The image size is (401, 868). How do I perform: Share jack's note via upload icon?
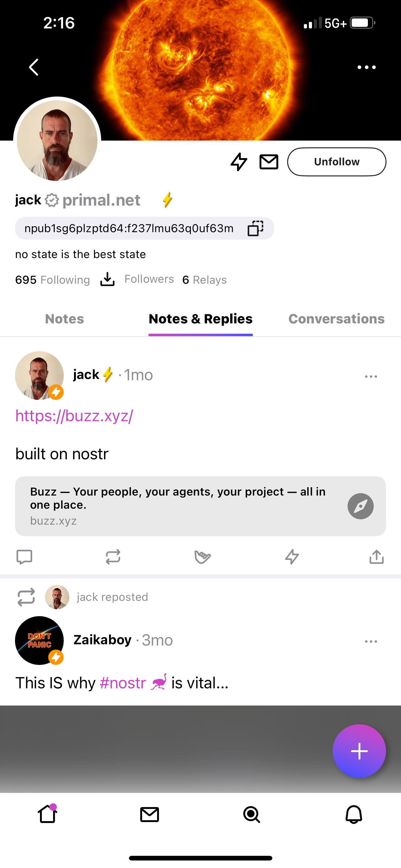click(x=376, y=557)
